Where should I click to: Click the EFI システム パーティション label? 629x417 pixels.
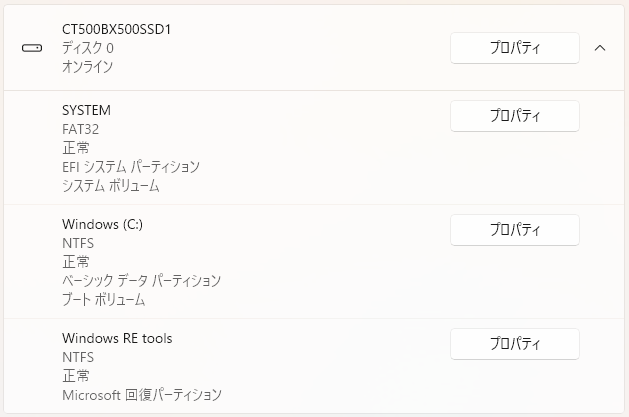(131, 167)
